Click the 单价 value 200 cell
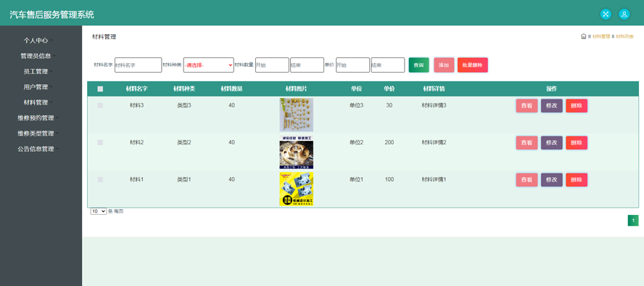Viewport: 644px width, 286px height. 389,142
